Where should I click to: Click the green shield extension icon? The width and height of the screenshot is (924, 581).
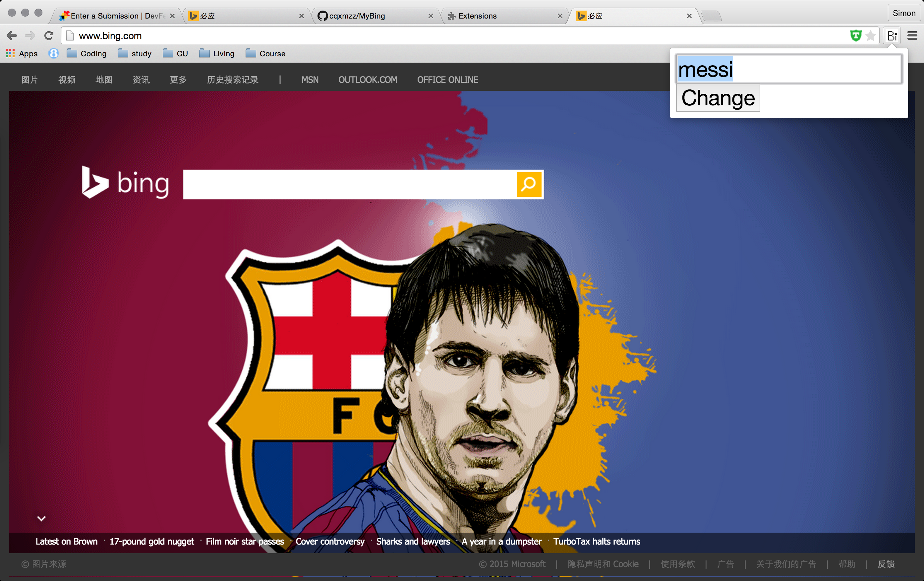click(855, 36)
